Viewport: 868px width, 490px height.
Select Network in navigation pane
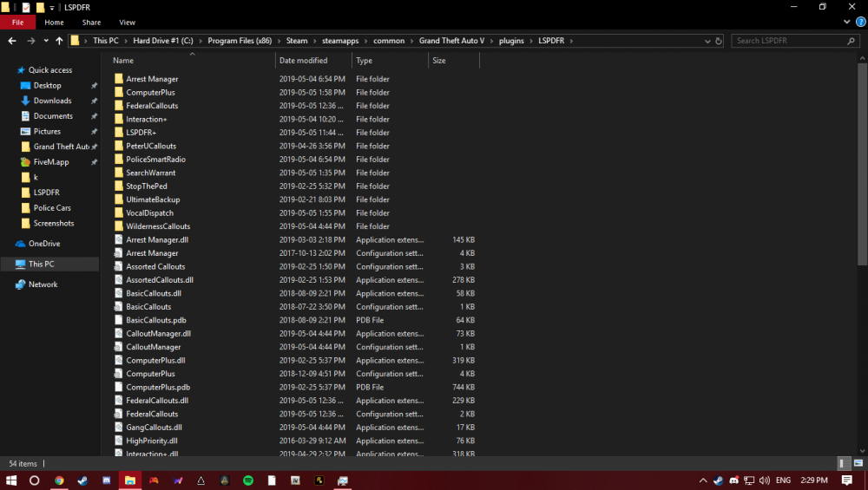coord(43,284)
